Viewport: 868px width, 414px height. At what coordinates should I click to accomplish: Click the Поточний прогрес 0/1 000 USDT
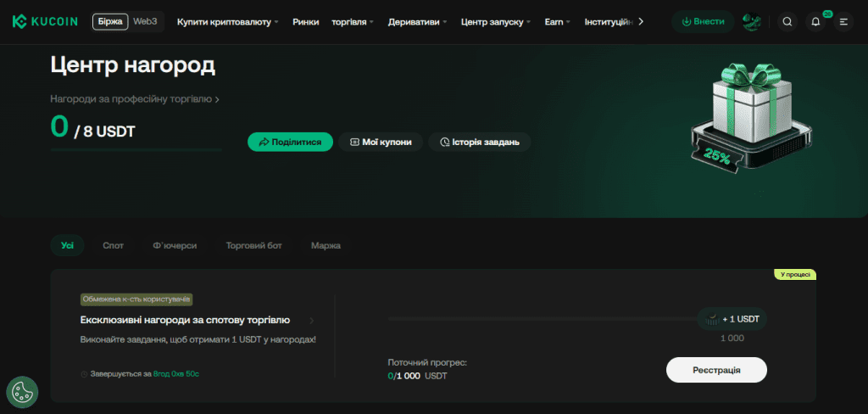point(428,369)
